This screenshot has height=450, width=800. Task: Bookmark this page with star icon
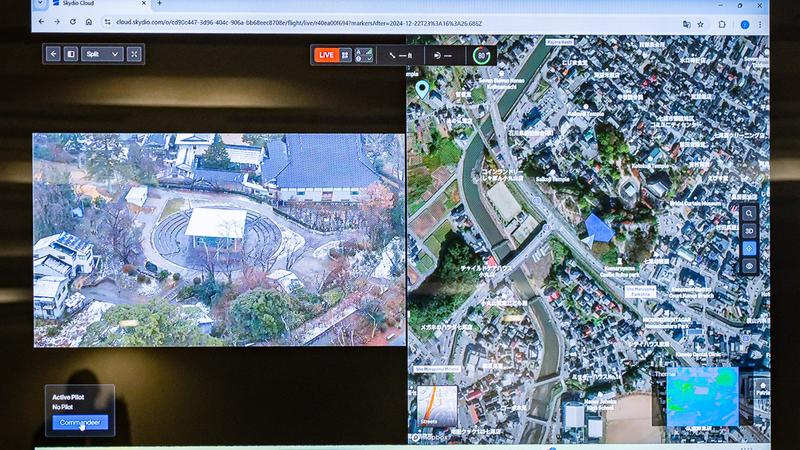point(700,23)
